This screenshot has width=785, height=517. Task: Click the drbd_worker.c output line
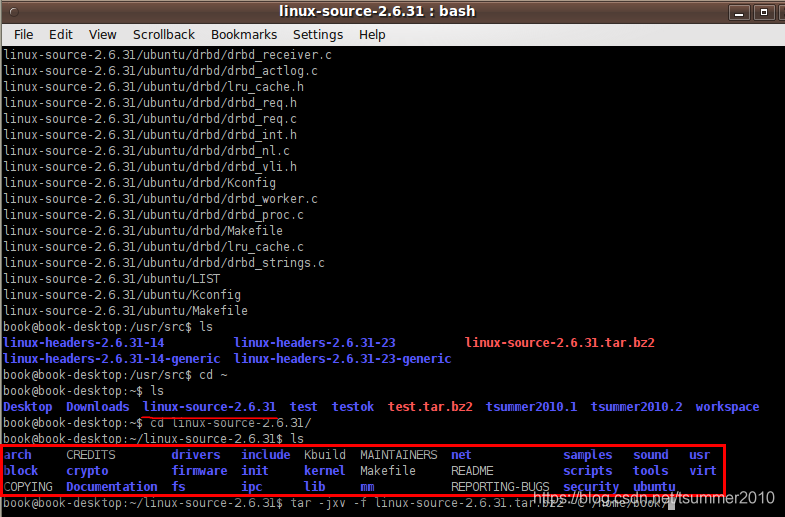tap(160, 199)
